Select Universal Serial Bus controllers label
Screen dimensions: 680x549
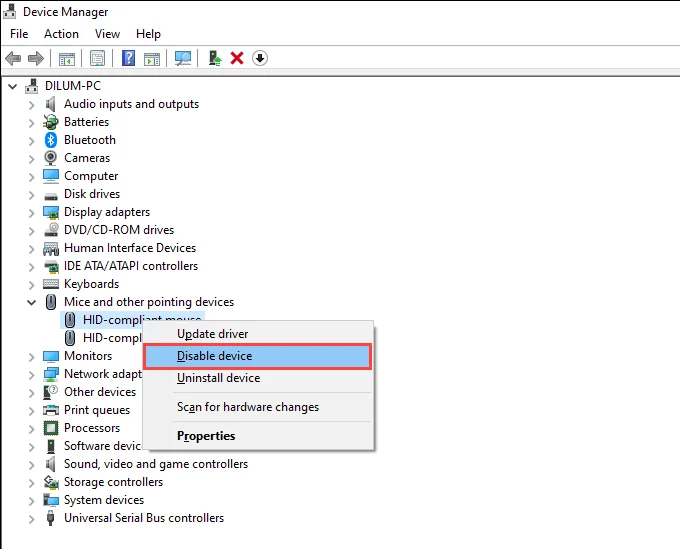[144, 518]
